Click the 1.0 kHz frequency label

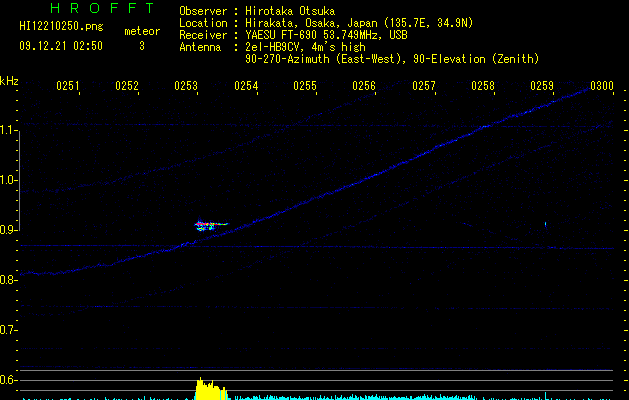(x=9, y=180)
